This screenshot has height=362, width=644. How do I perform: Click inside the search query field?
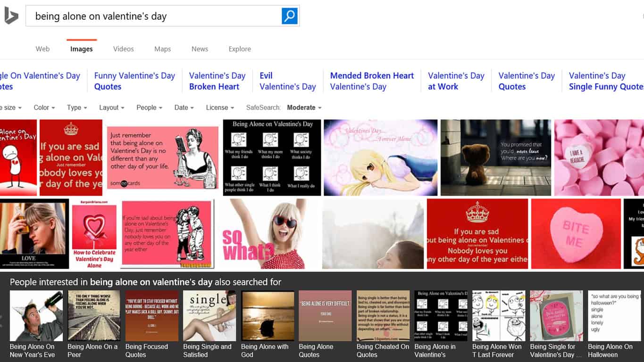[x=153, y=16]
